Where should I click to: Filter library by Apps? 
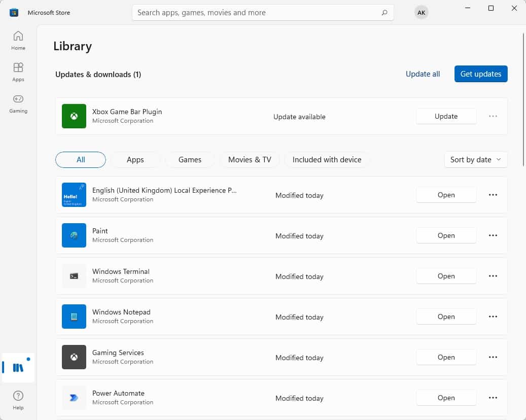pyautogui.click(x=135, y=160)
